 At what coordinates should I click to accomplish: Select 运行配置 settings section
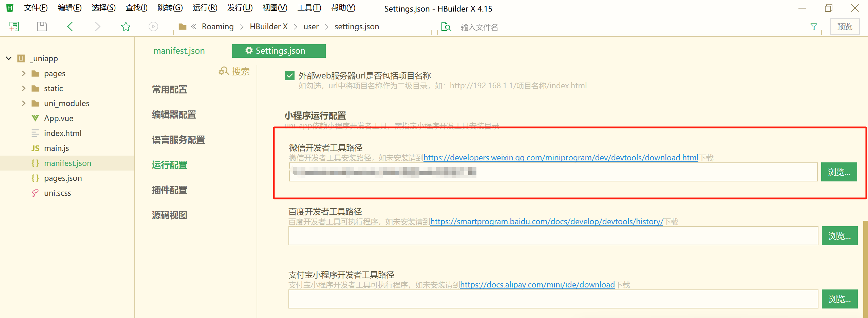point(170,165)
